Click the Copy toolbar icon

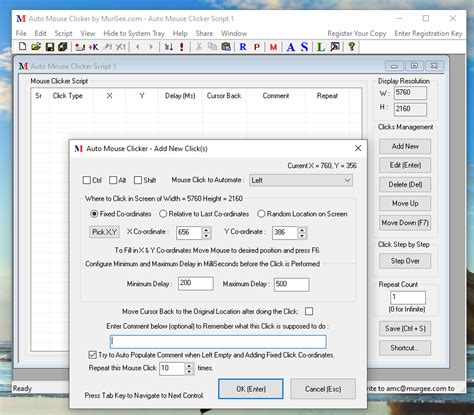[212, 47]
